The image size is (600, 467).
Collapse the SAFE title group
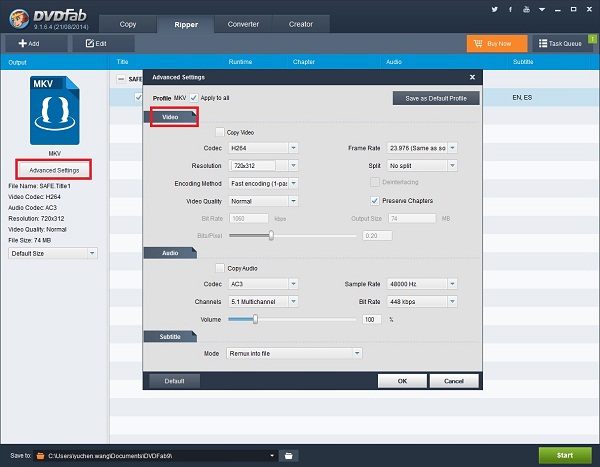[x=121, y=79]
